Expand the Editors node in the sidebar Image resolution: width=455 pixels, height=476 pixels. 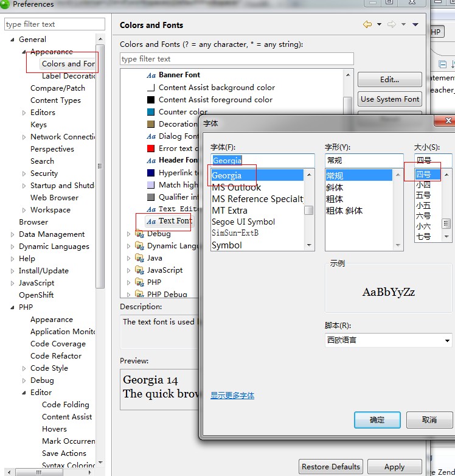24,113
